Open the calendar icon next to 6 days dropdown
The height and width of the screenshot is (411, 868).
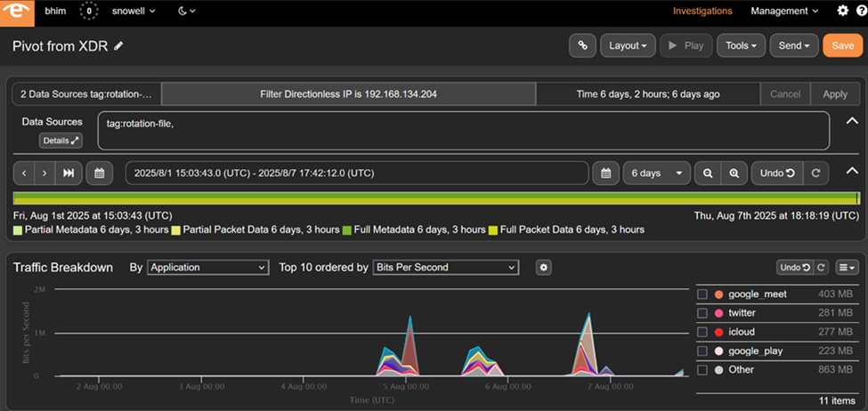605,173
